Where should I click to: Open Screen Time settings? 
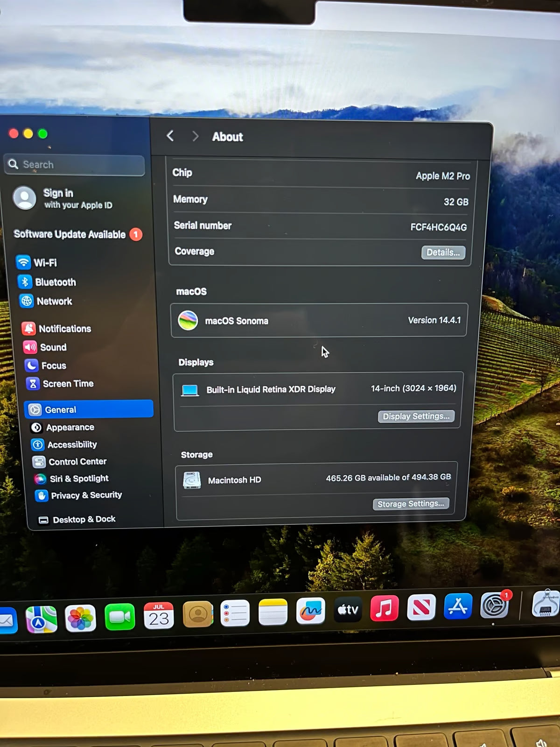click(60, 384)
